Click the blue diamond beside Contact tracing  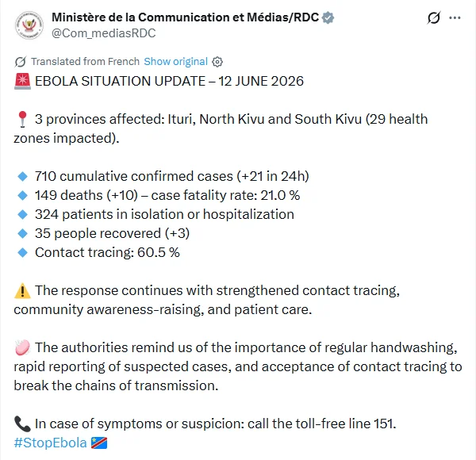pos(22,252)
